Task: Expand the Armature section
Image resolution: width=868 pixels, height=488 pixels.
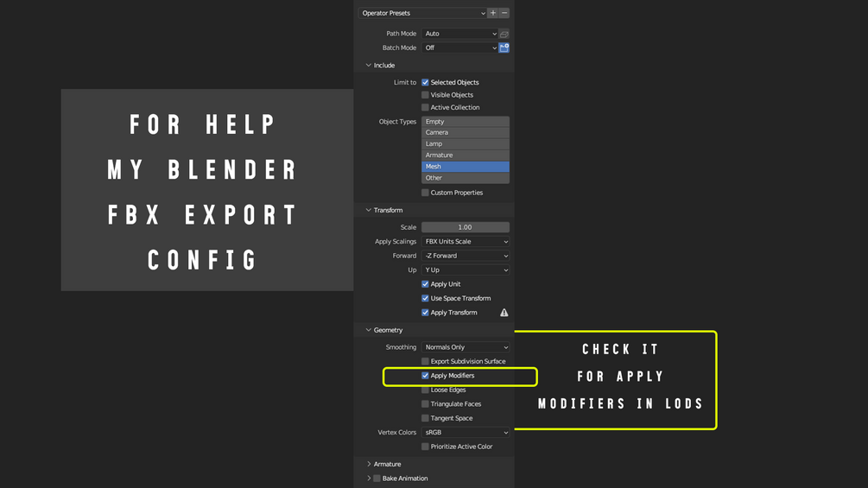Action: click(x=369, y=464)
